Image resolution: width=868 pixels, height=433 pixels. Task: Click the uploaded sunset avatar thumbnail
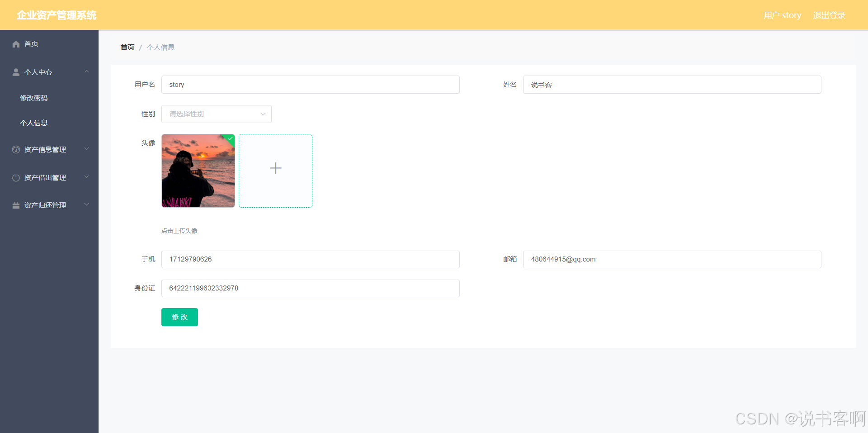click(x=198, y=171)
